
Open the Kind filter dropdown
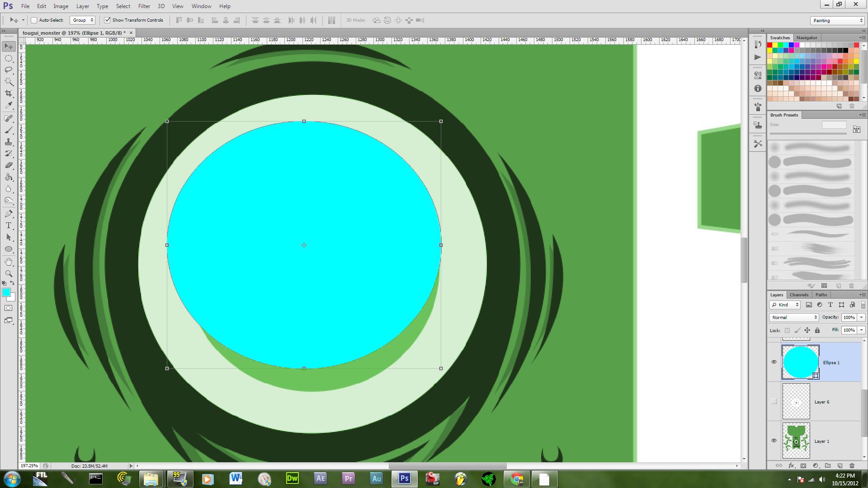[x=785, y=305]
